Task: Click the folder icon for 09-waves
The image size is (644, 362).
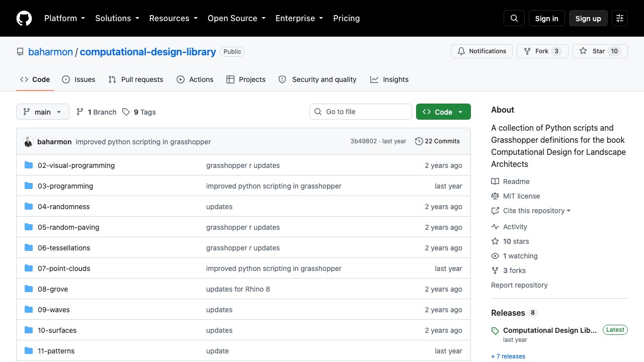Action: [x=29, y=310]
